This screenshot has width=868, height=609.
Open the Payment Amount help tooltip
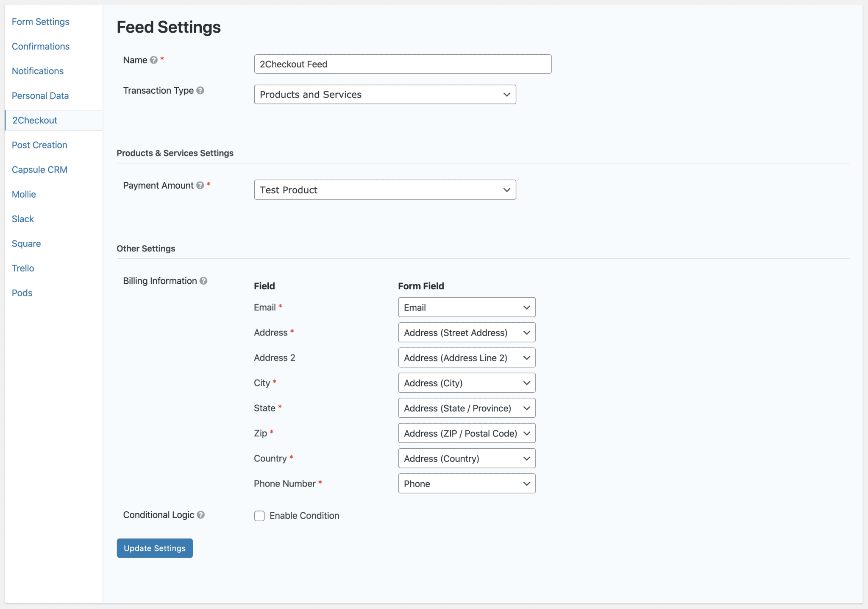[x=200, y=185]
